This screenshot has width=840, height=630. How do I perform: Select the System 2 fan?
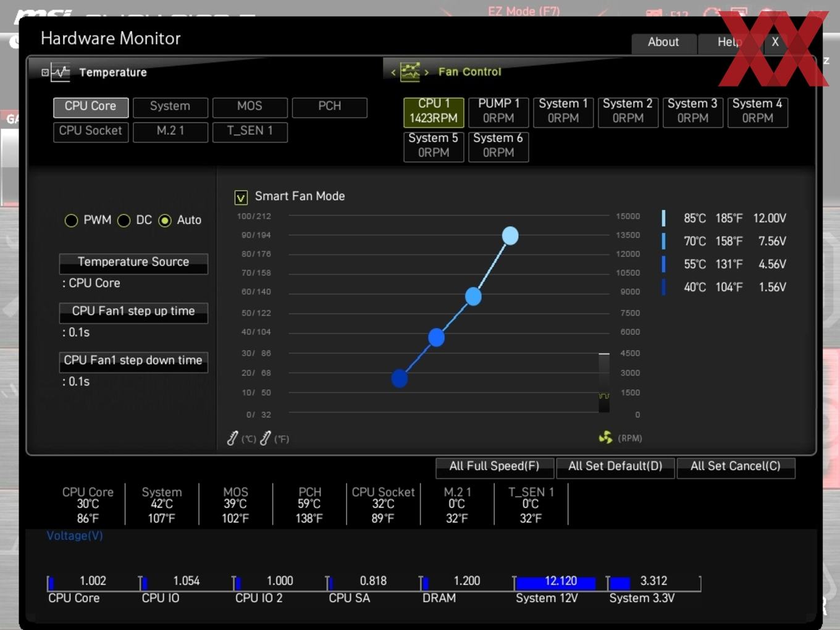coord(628,112)
